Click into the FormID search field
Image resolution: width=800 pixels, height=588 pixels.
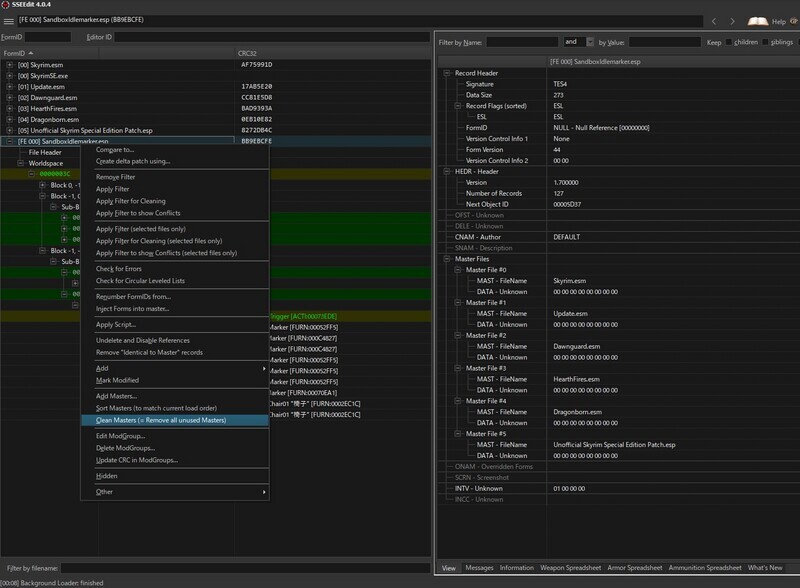click(48, 37)
